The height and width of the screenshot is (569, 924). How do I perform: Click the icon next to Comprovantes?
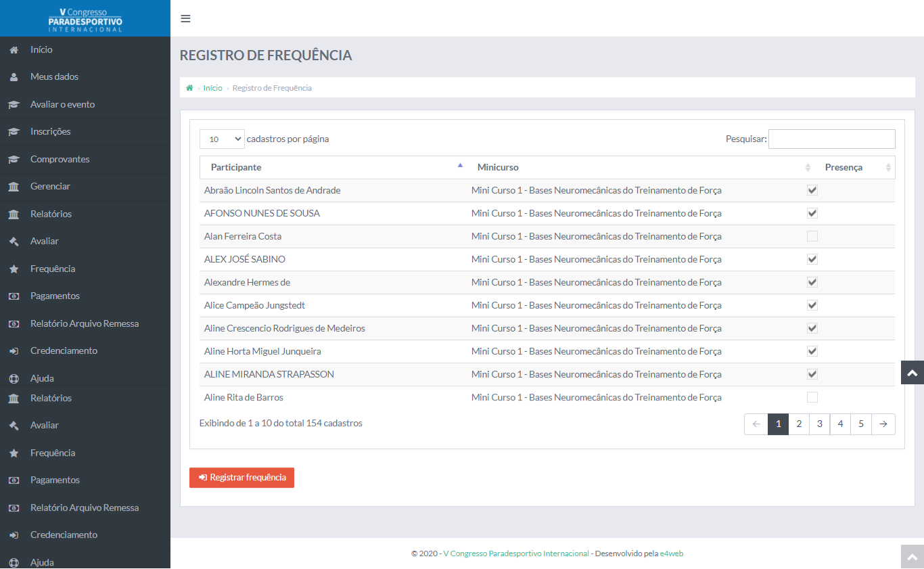coord(14,160)
